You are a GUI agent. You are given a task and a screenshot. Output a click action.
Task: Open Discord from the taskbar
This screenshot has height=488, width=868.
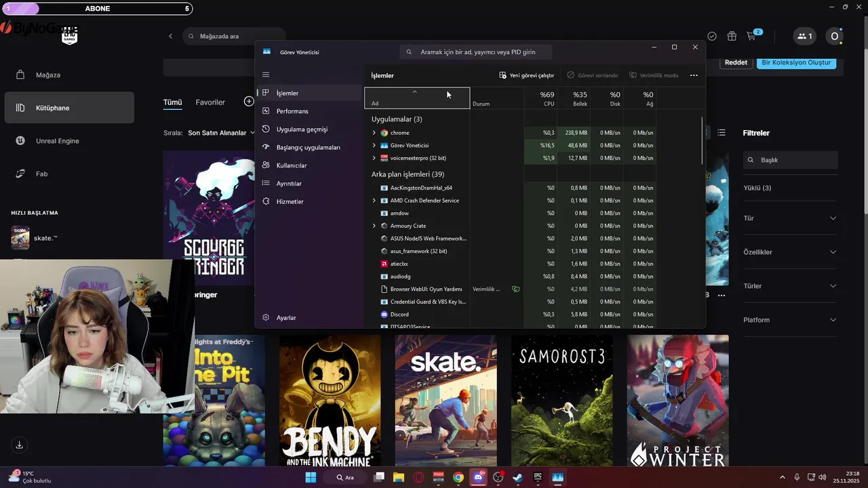478,477
